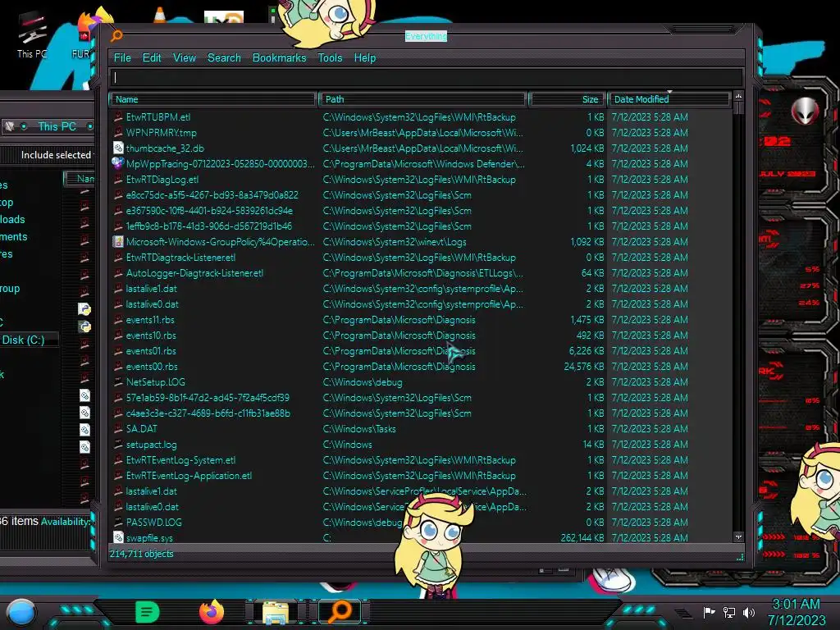840x630 pixels.
Task: Sort results by Path column header
Action: [422, 99]
